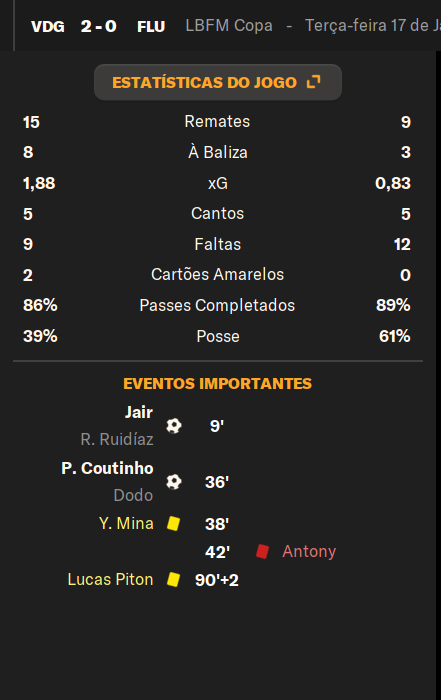This screenshot has height=700, width=441.
Task: Click the external-link icon beside Estatísticas do Jogo
Action: tap(314, 82)
